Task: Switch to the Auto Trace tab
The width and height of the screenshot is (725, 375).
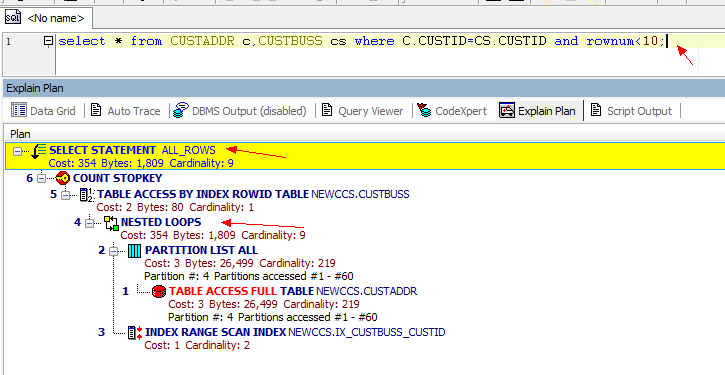Action: click(125, 111)
